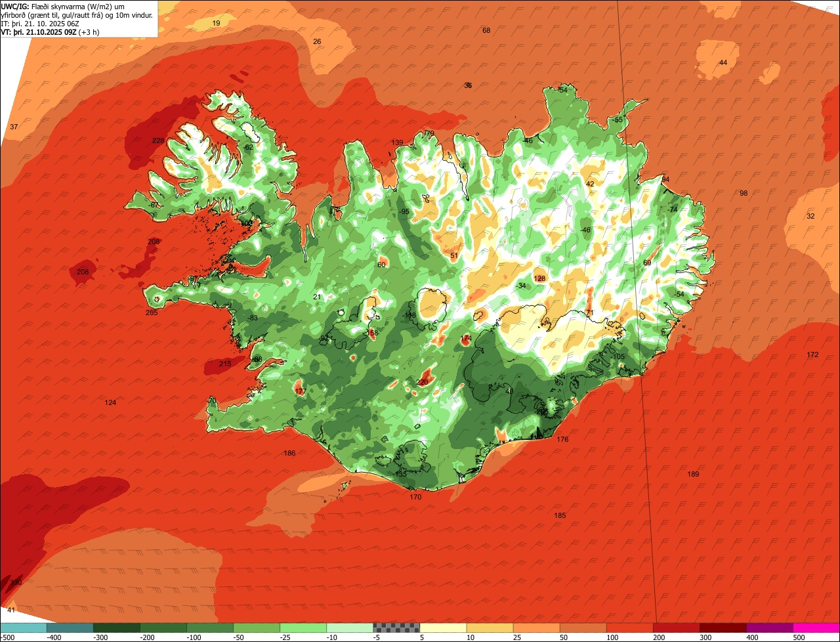The width and height of the screenshot is (840, 642).
Task: Click the light green swatch between -25 and -10
Action: pyautogui.click(x=303, y=628)
